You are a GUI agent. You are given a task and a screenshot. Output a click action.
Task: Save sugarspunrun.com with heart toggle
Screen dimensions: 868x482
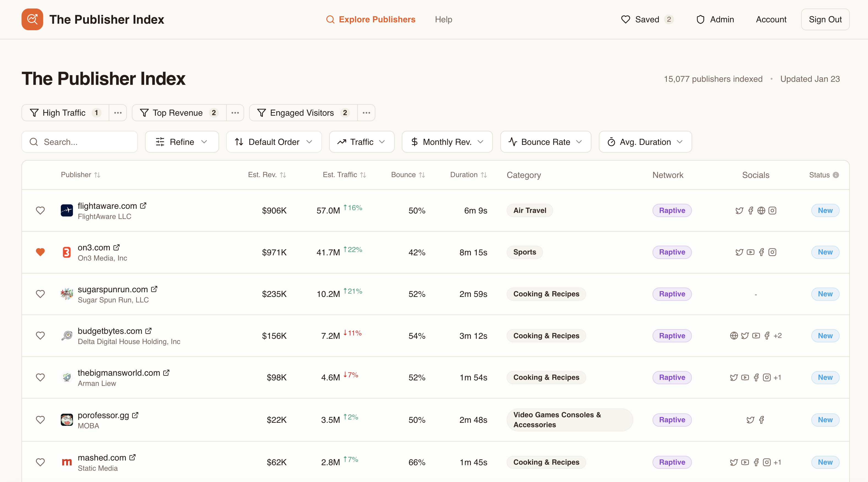coord(40,294)
